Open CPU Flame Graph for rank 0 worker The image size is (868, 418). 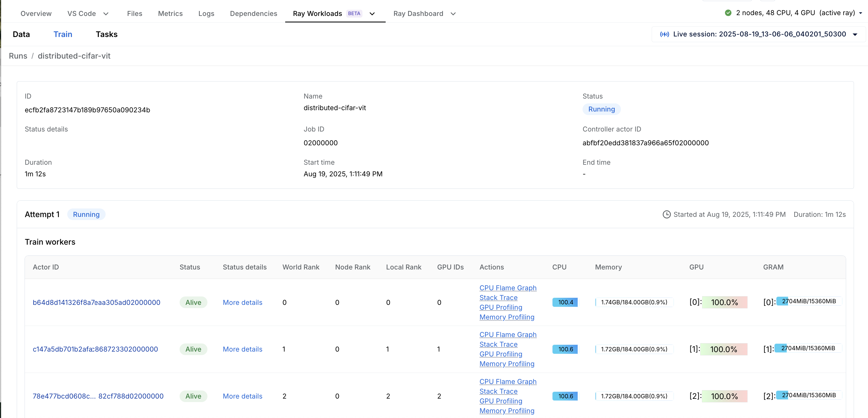pyautogui.click(x=508, y=288)
